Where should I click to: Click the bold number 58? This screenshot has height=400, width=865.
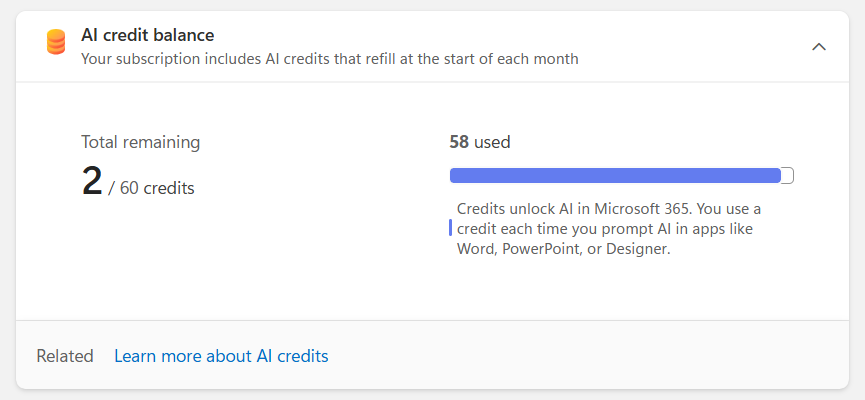click(x=459, y=142)
